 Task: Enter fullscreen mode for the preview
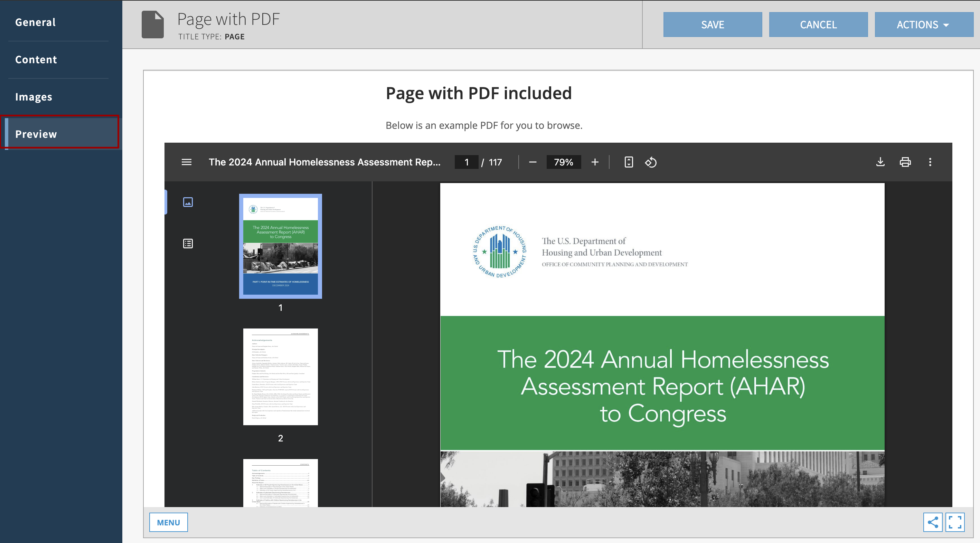(x=956, y=523)
